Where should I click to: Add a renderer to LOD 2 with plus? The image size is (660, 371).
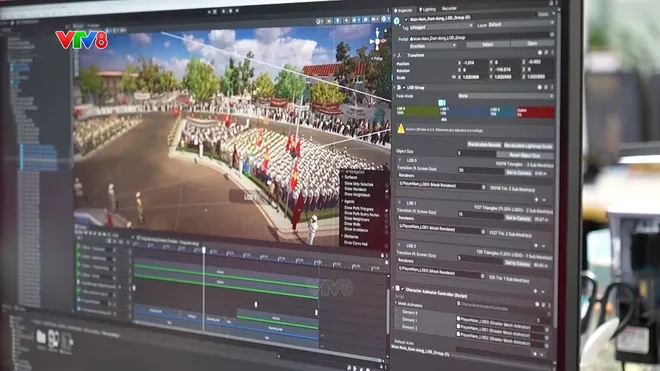pyautogui.click(x=535, y=291)
